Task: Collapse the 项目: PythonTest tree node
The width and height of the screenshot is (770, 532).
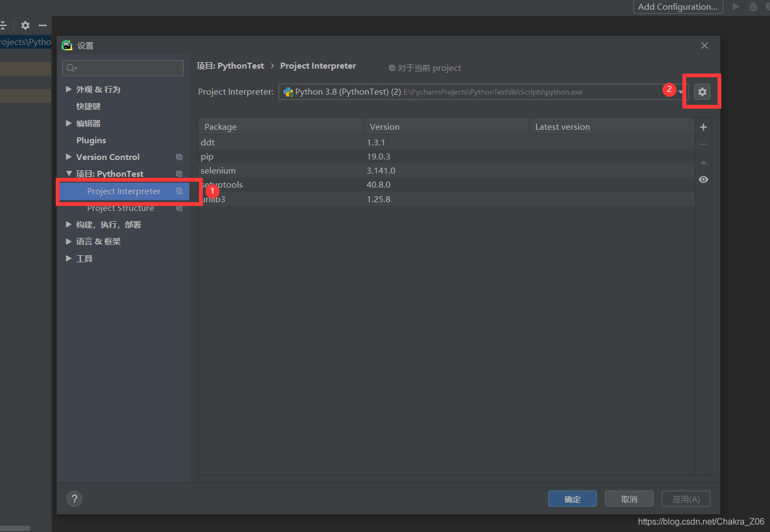Action: click(69, 174)
